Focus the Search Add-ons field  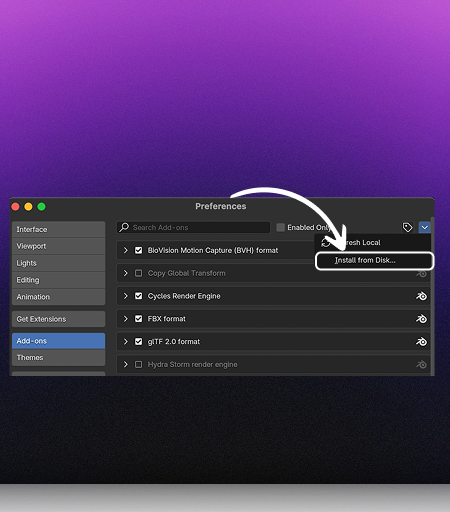193,228
